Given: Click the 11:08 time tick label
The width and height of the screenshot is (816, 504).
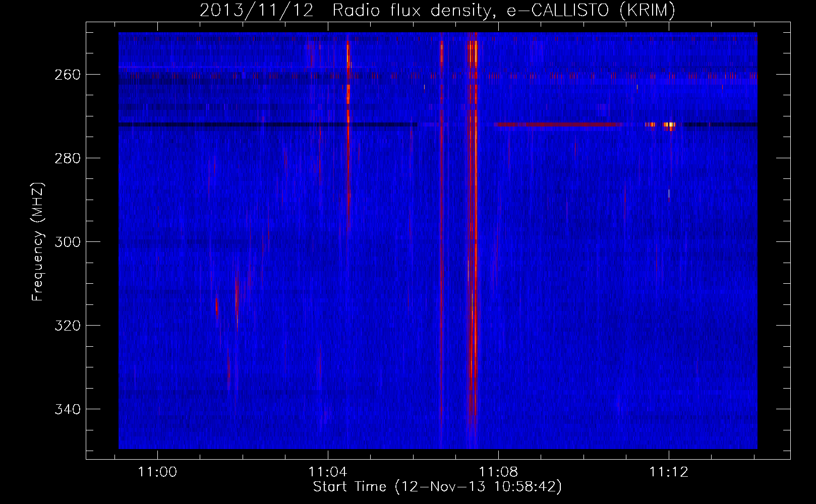Looking at the screenshot, I should pos(498,472).
